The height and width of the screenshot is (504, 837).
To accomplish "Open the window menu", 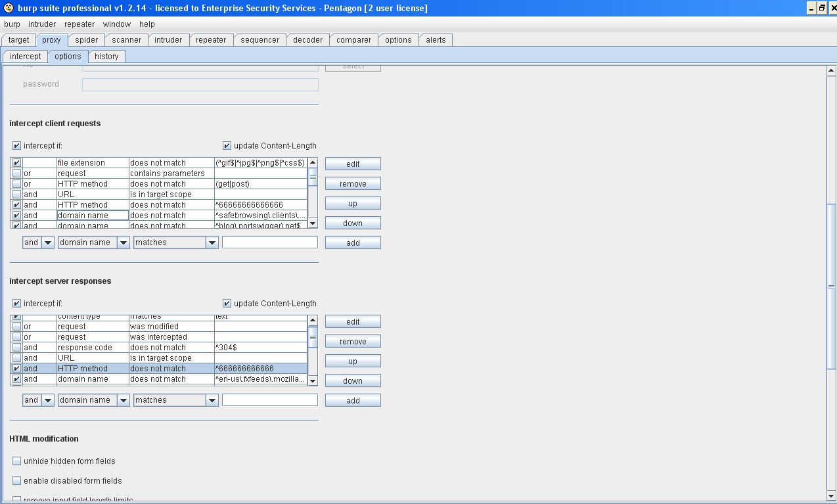I will tap(117, 24).
